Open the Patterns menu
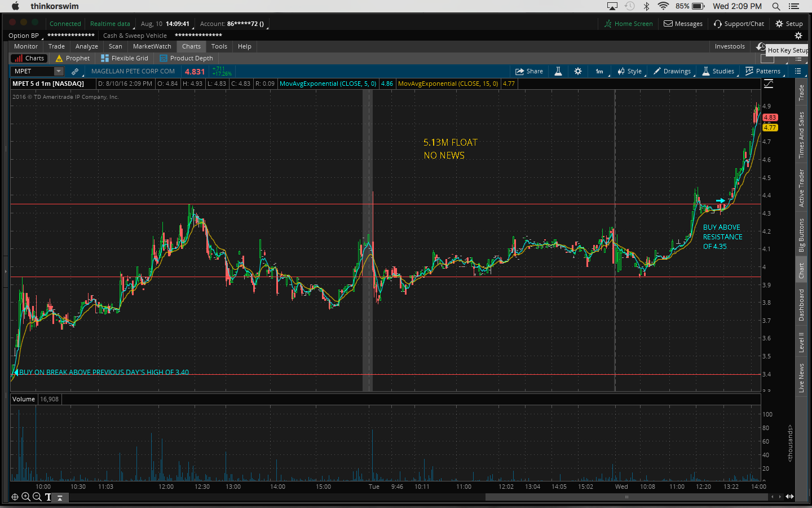The image size is (812, 508). tap(764, 71)
